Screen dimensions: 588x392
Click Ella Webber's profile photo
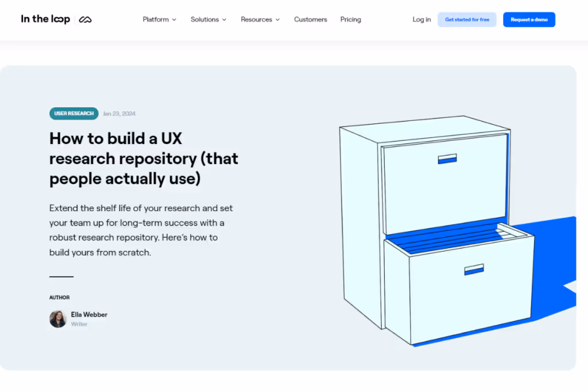pos(57,319)
